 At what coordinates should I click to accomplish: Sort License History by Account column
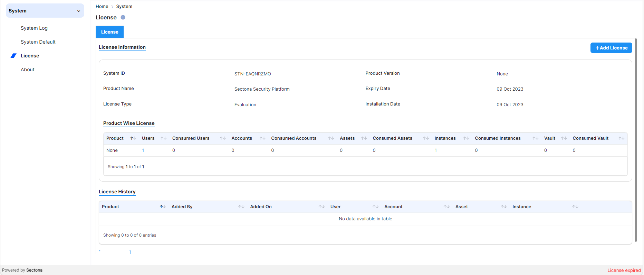(446, 207)
